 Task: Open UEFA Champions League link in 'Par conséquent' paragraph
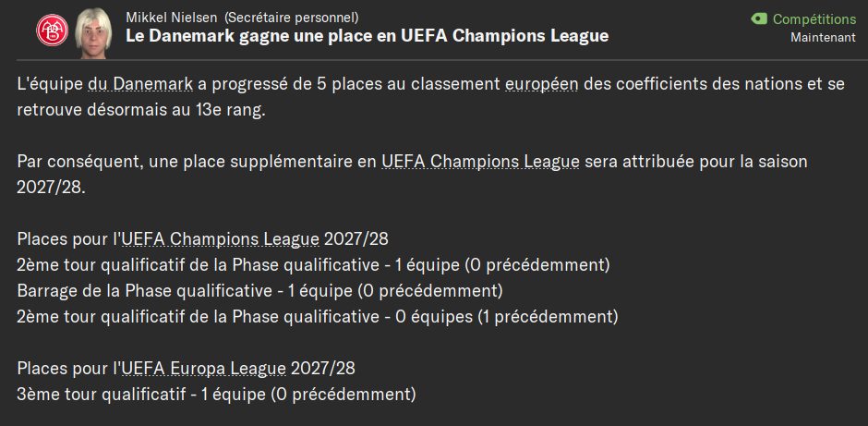pyautogui.click(x=480, y=162)
